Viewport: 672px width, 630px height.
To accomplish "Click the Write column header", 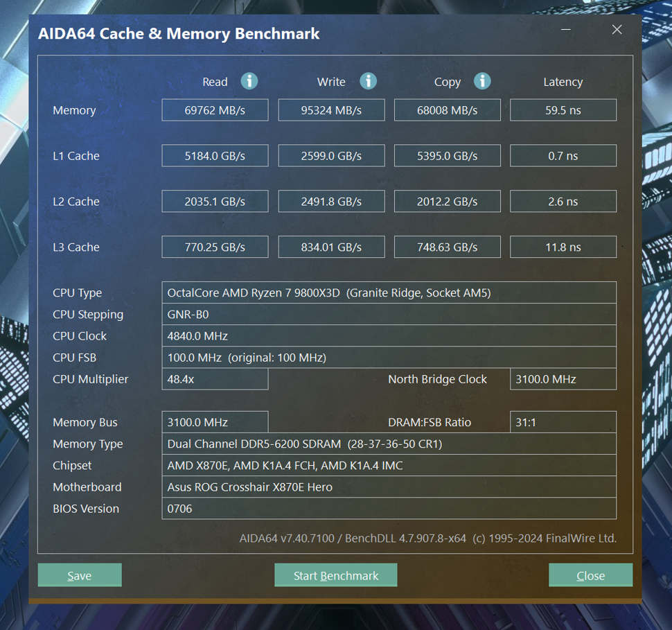I will coord(331,82).
